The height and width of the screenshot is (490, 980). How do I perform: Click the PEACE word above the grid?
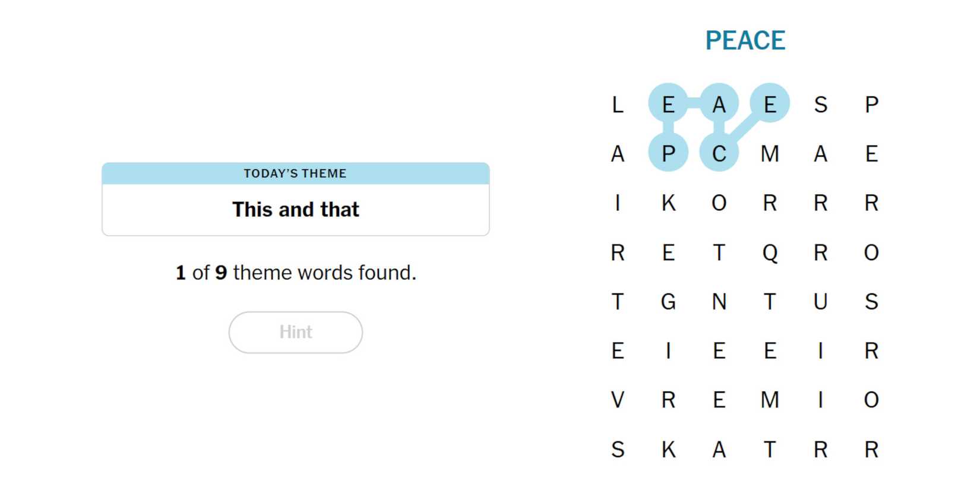pos(745,40)
